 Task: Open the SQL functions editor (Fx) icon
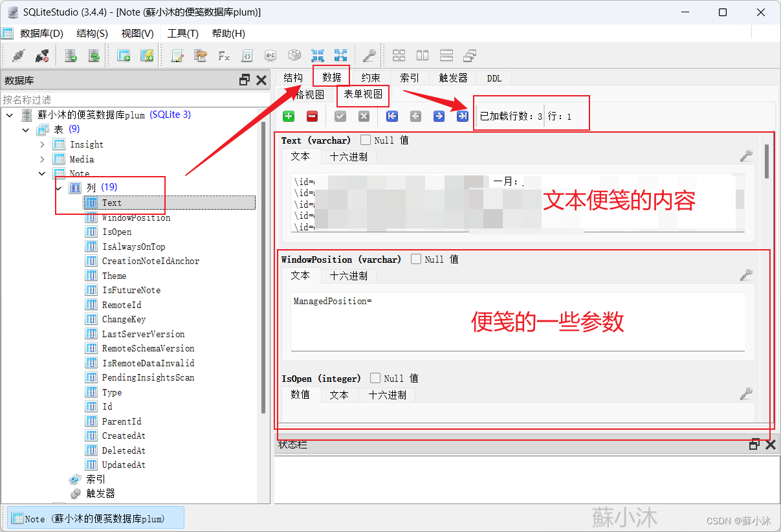coord(224,56)
